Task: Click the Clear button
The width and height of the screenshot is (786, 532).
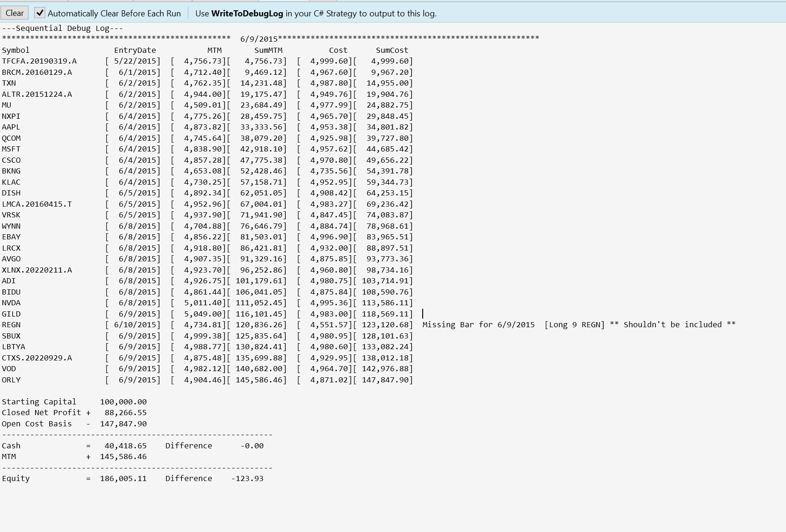Action: point(14,13)
